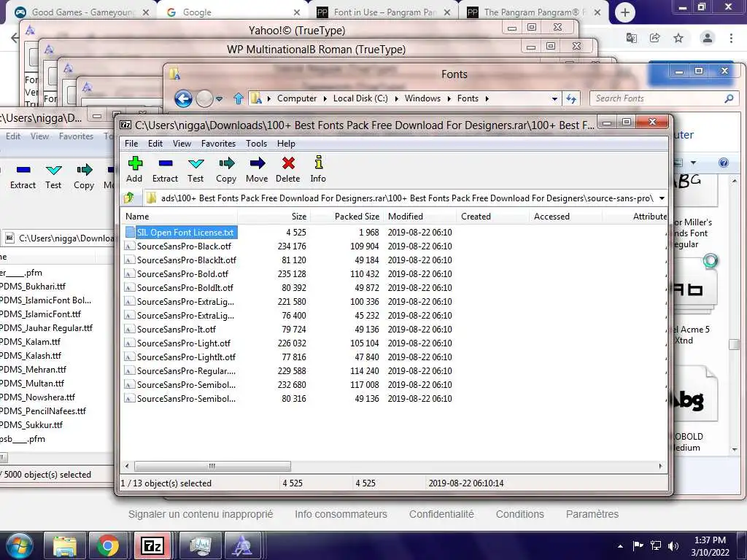Click the Add icon in 7-Zip toolbar

[135, 163]
